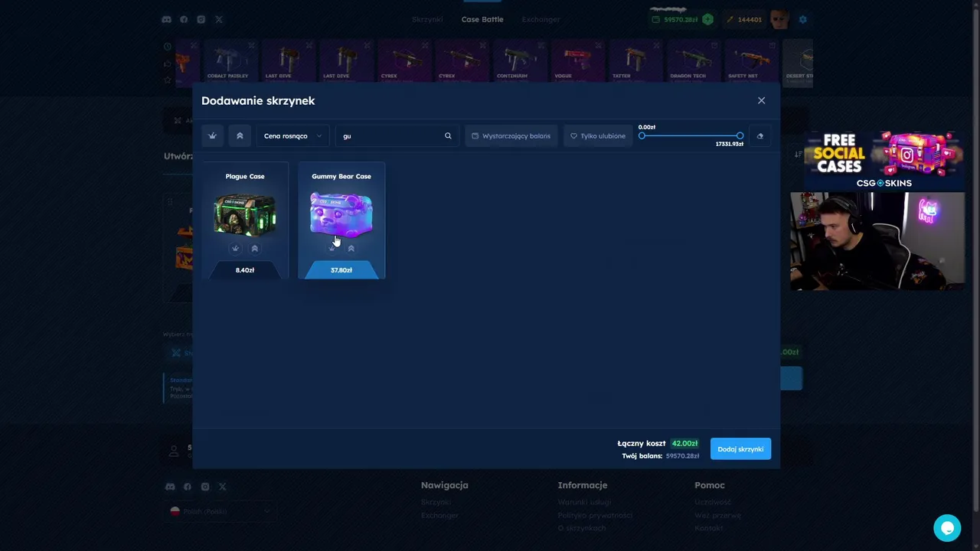Open the Vogue drop item
The image size is (980, 551).
click(579, 60)
